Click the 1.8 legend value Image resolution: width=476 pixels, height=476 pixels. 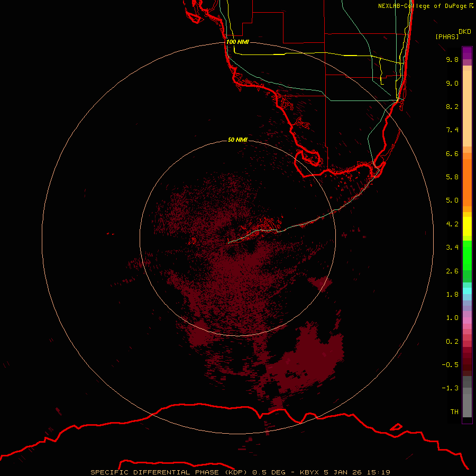click(x=452, y=295)
